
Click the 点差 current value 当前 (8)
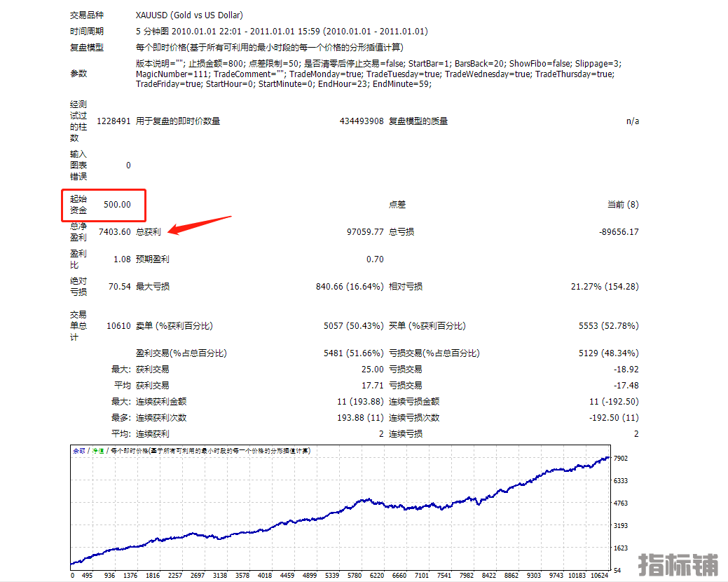point(622,205)
